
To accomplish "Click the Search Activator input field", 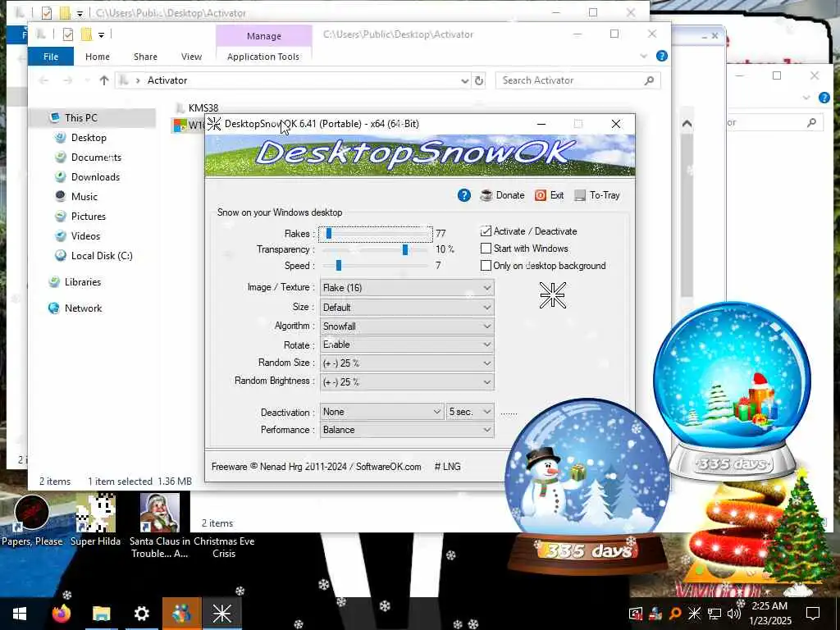I will pos(578,80).
